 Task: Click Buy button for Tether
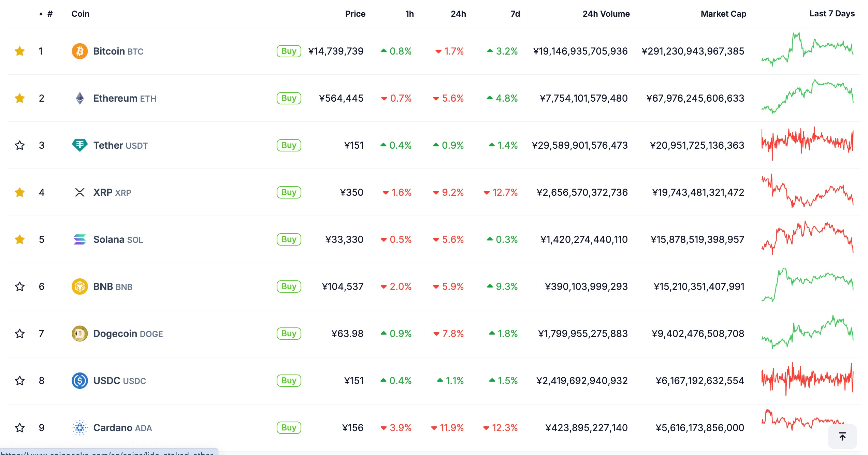point(289,145)
